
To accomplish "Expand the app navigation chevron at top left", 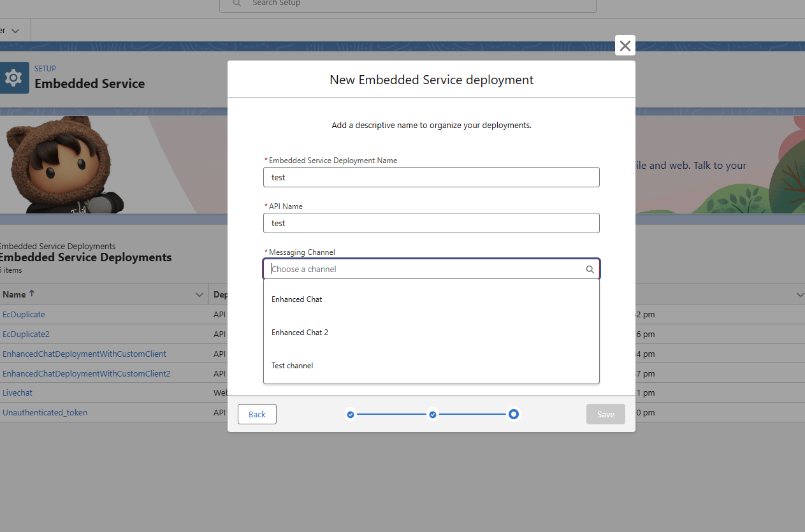I will click(15, 31).
